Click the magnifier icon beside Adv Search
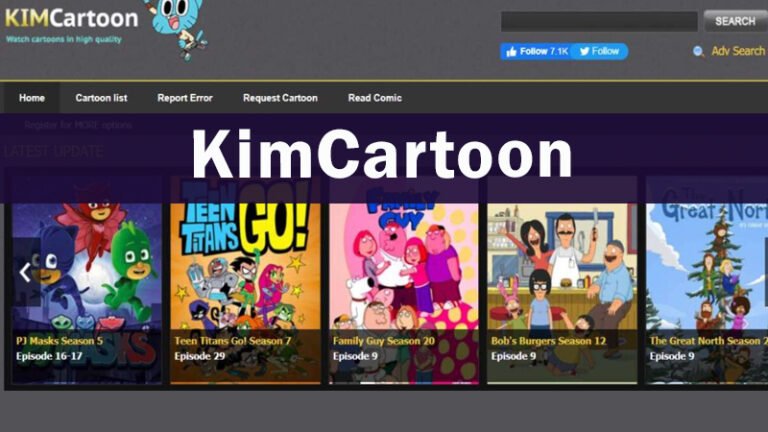This screenshot has width=768, height=432. click(x=698, y=51)
